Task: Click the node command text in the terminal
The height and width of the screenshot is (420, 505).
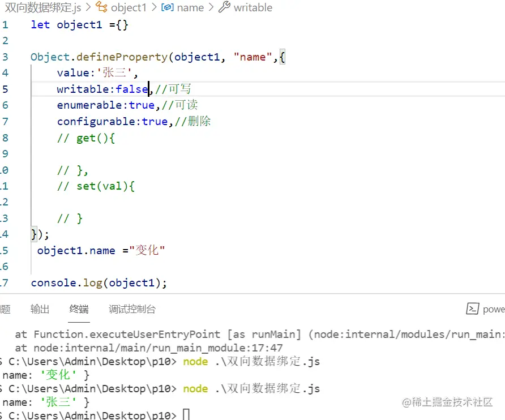Action: tap(195, 361)
